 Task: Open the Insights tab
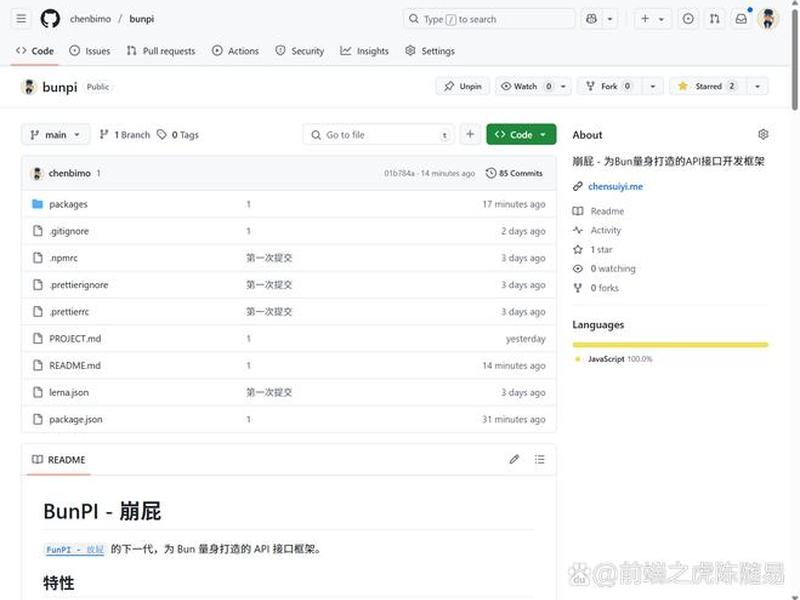365,51
